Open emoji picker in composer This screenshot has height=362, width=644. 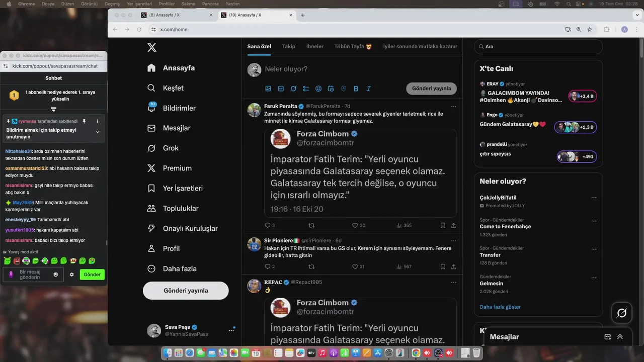click(x=318, y=88)
